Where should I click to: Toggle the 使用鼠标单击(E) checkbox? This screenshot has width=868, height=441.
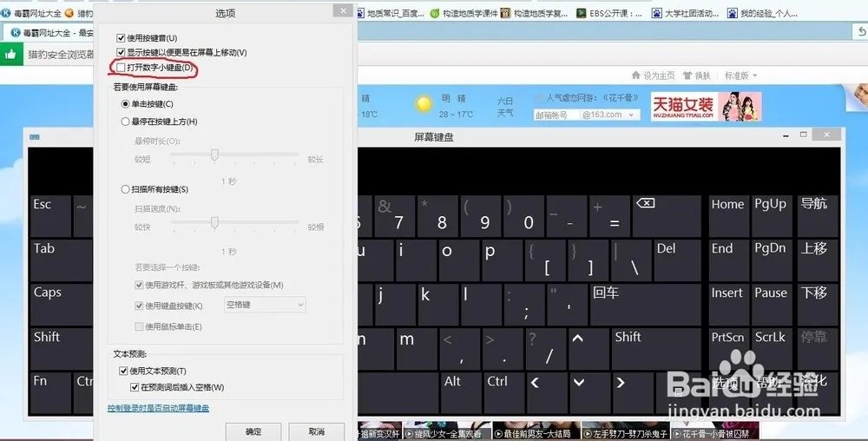(139, 327)
